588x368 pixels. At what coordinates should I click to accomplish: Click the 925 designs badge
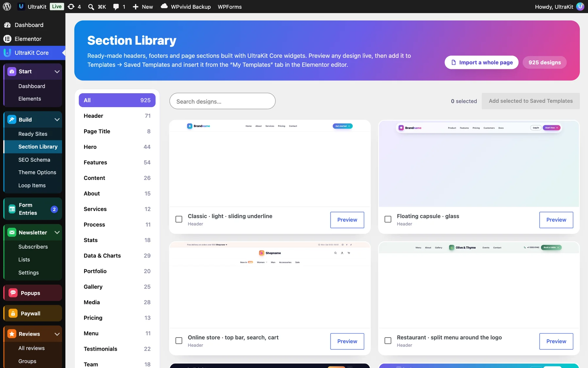(545, 62)
